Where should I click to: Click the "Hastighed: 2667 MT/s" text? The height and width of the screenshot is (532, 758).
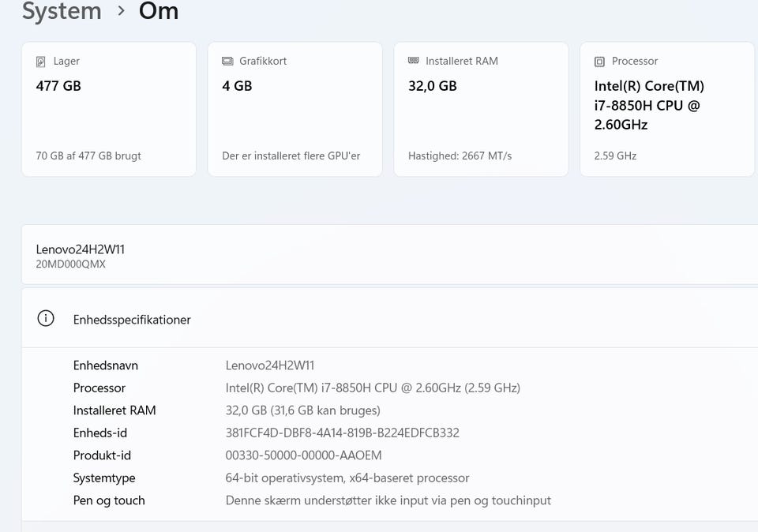point(460,155)
